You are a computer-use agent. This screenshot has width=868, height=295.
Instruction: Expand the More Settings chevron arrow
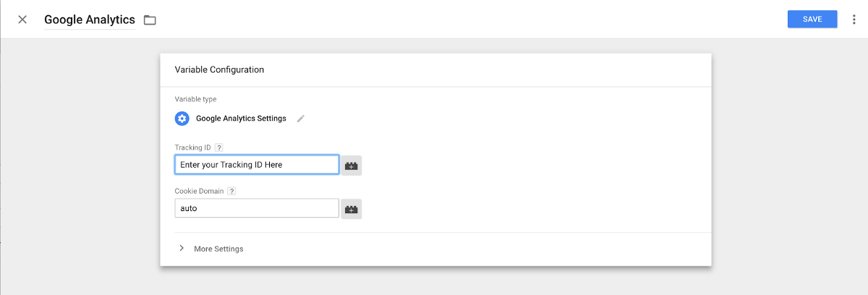coord(182,248)
